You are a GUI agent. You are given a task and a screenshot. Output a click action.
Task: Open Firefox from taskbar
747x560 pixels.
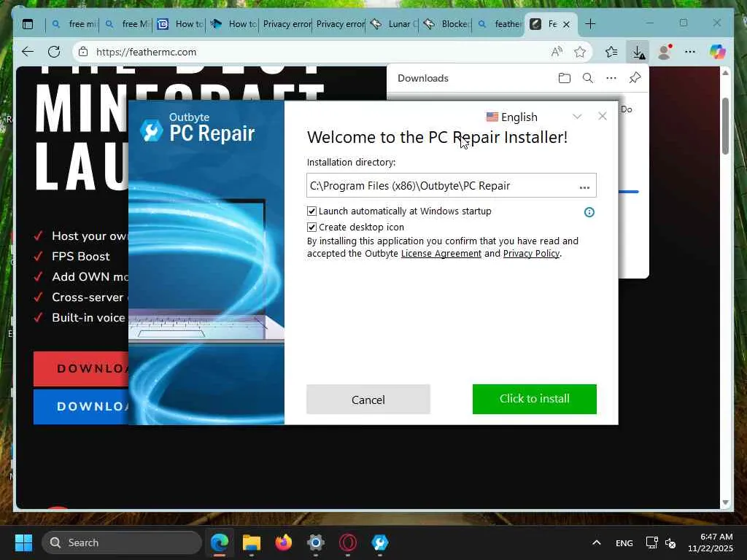(x=284, y=542)
